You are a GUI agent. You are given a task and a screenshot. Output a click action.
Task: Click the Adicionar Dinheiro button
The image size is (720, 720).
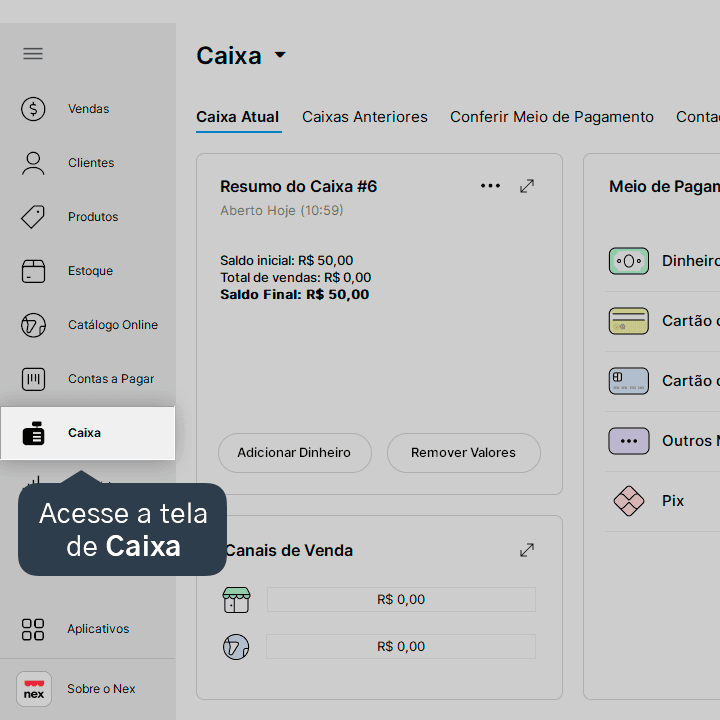294,453
